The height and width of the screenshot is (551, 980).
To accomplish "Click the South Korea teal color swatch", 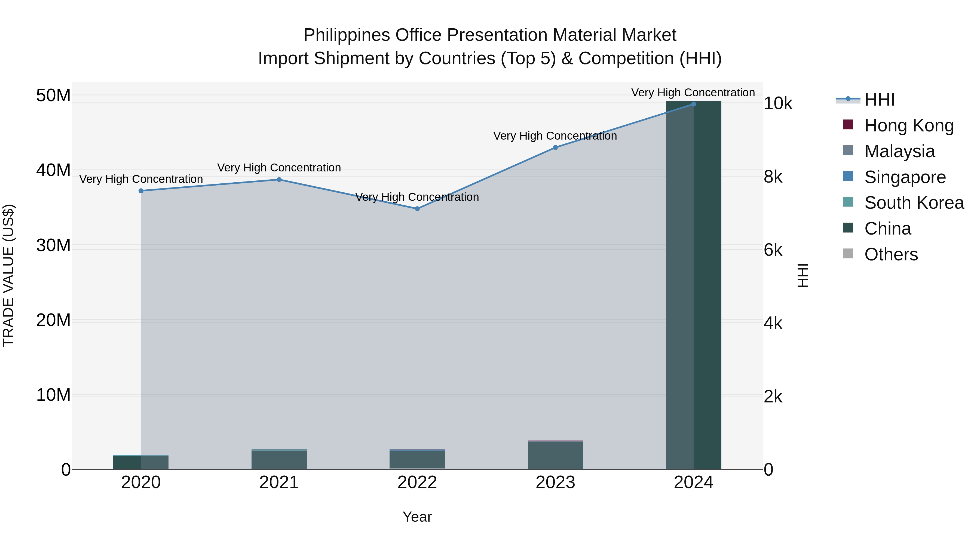I will tap(848, 202).
